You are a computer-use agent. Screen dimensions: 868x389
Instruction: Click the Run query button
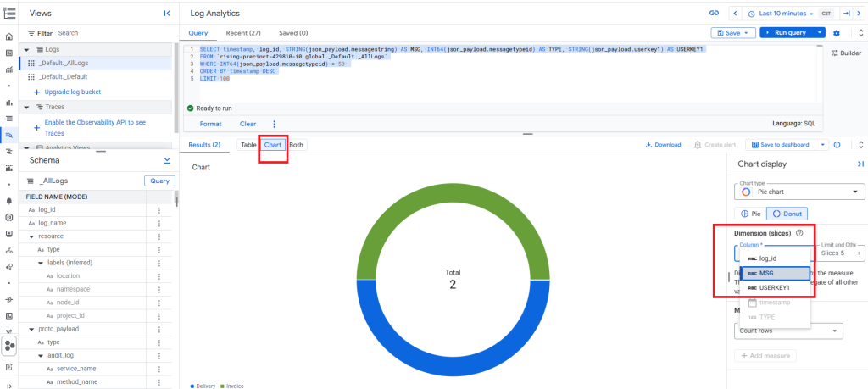pos(787,32)
